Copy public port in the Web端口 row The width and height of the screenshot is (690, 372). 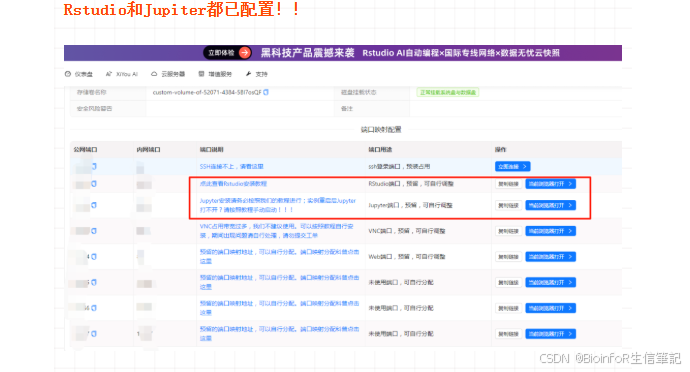[94, 257]
